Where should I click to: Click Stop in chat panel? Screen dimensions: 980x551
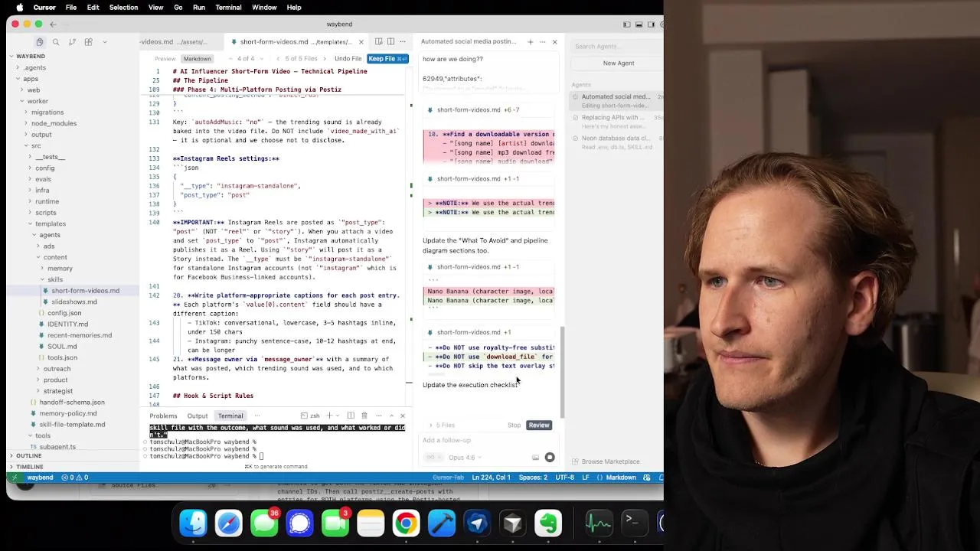click(514, 425)
